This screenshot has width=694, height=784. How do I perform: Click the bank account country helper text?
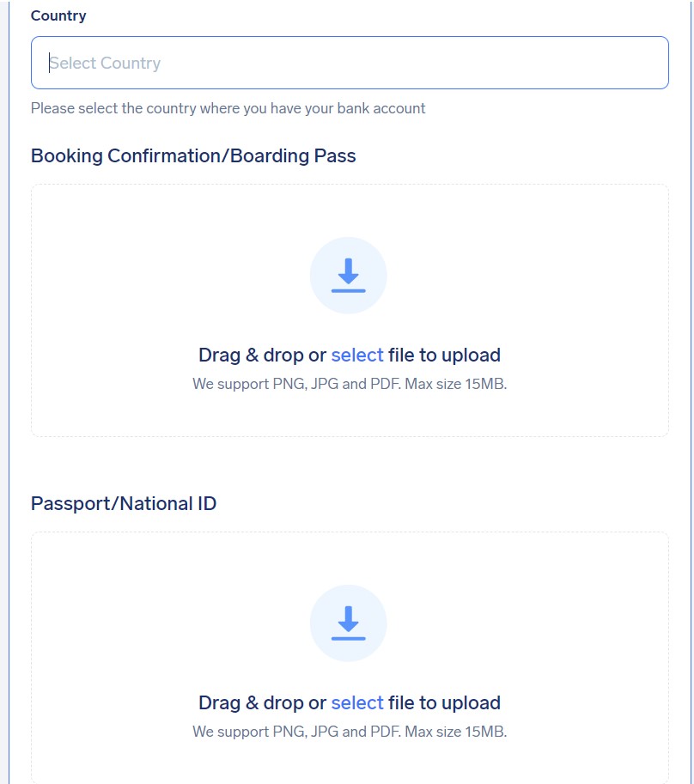click(228, 108)
